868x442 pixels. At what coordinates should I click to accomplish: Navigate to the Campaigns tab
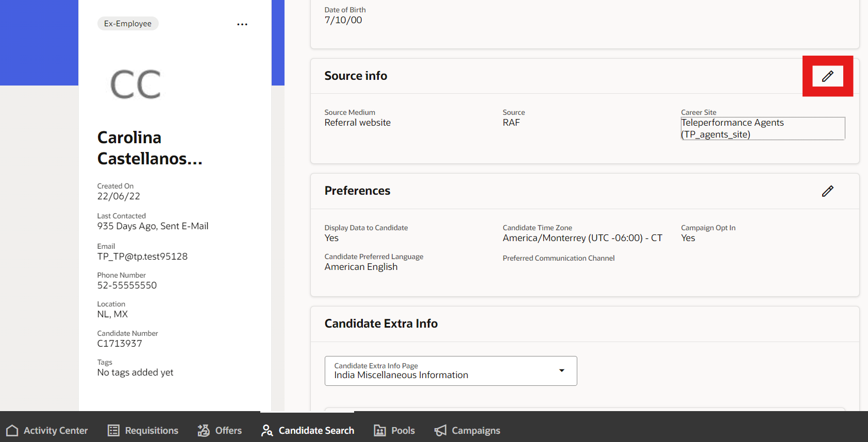(x=467, y=430)
